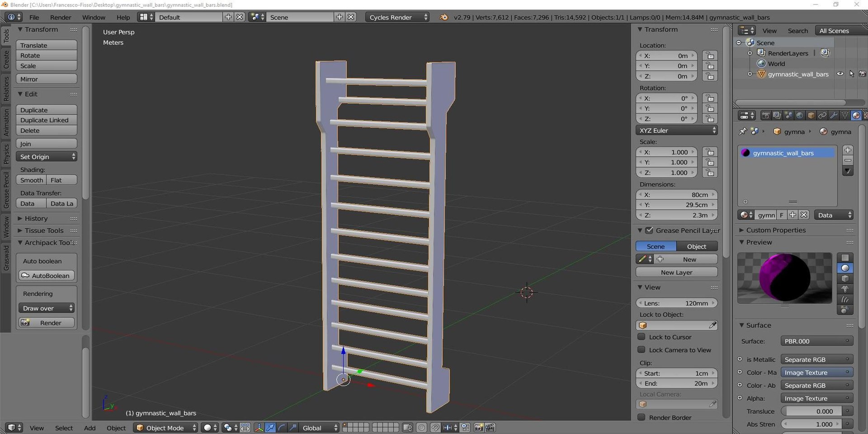Click the Translate button
The height and width of the screenshot is (434, 868).
click(47, 45)
